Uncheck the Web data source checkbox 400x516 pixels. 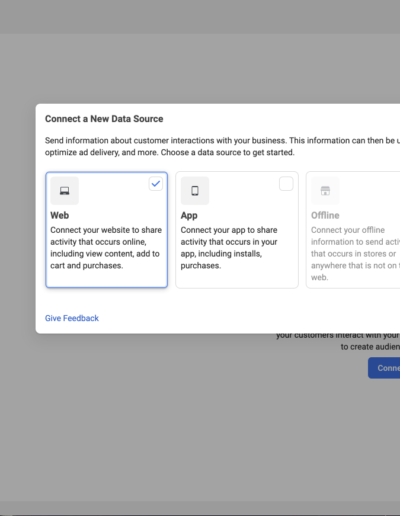[156, 184]
